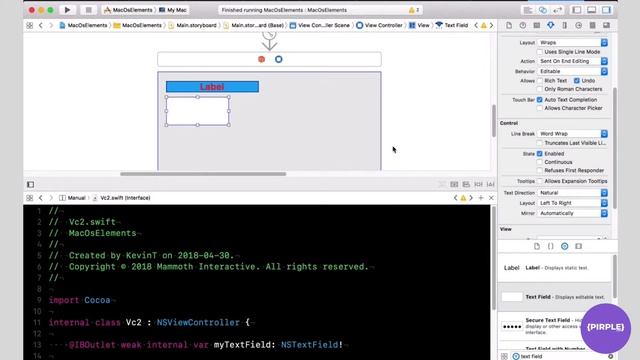Image resolution: width=640 pixels, height=360 pixels.
Task: Open the Mirror Automatically dropdown
Action: [573, 213]
